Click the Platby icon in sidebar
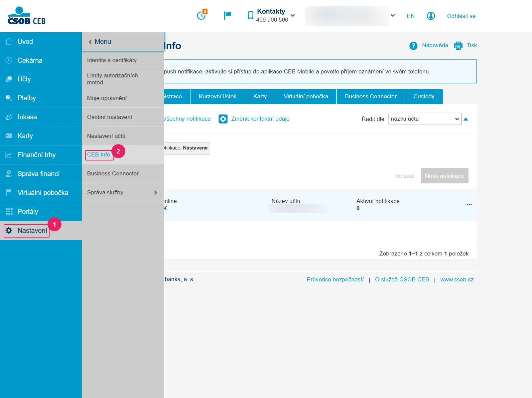This screenshot has height=398, width=532. pos(9,98)
